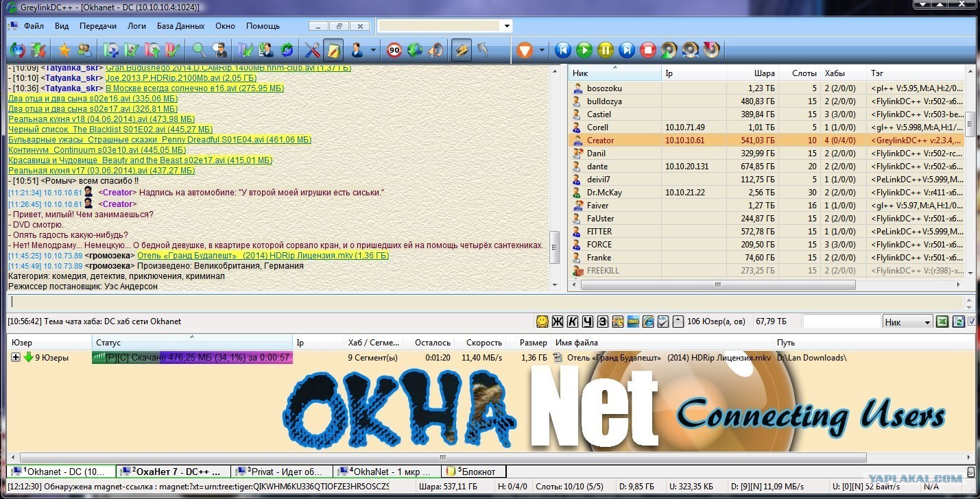
Task: Click the ABC spell-check icon in chat bar
Action: 663,321
